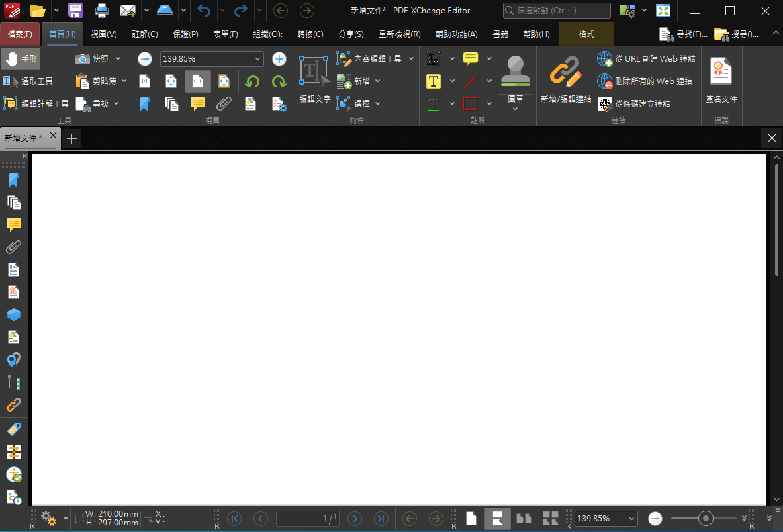Toggle Actual Size 1:1 view button
The height and width of the screenshot is (532, 783).
click(144, 81)
